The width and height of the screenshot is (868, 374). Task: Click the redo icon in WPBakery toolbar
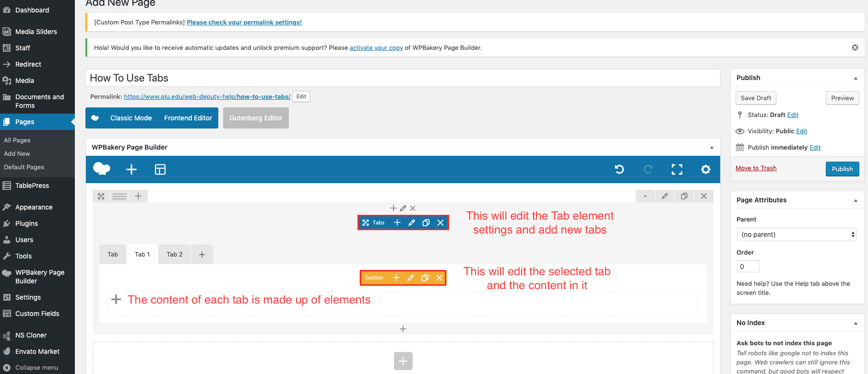click(x=648, y=169)
